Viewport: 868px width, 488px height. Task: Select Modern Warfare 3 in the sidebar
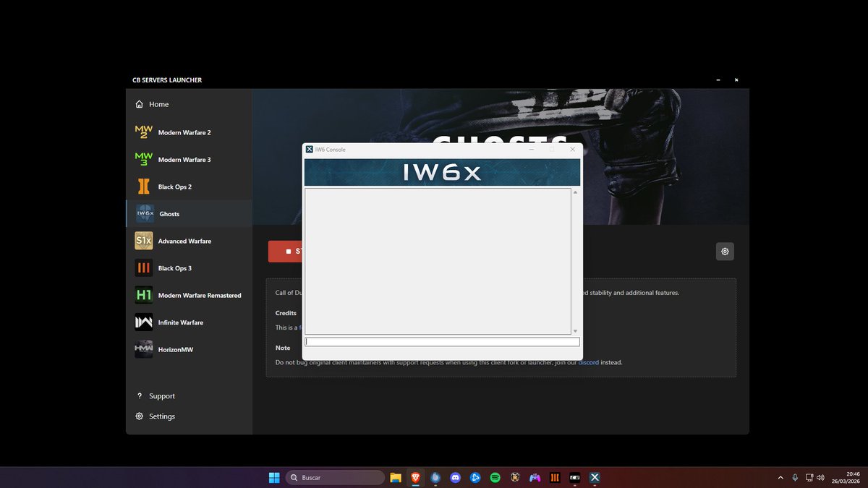click(x=189, y=160)
